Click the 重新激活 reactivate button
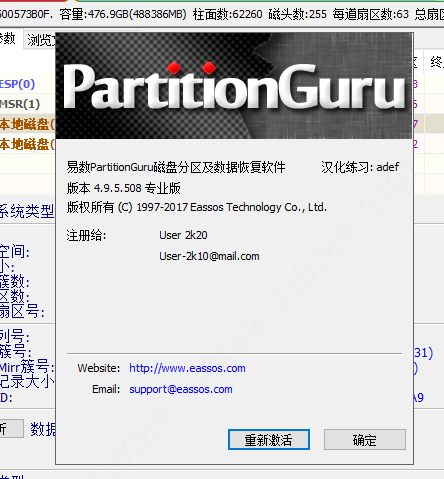The width and height of the screenshot is (444, 479). 269,440
